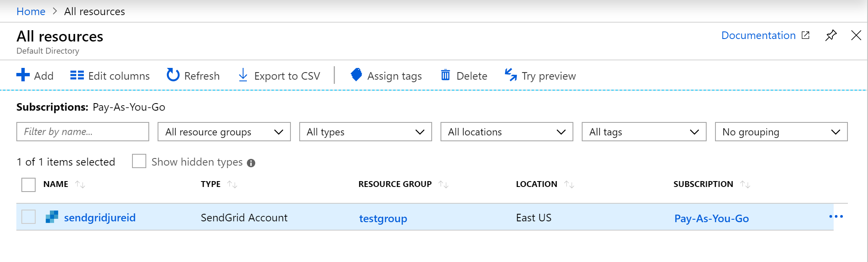
Task: Click the Assign tags label
Action: pyautogui.click(x=395, y=76)
